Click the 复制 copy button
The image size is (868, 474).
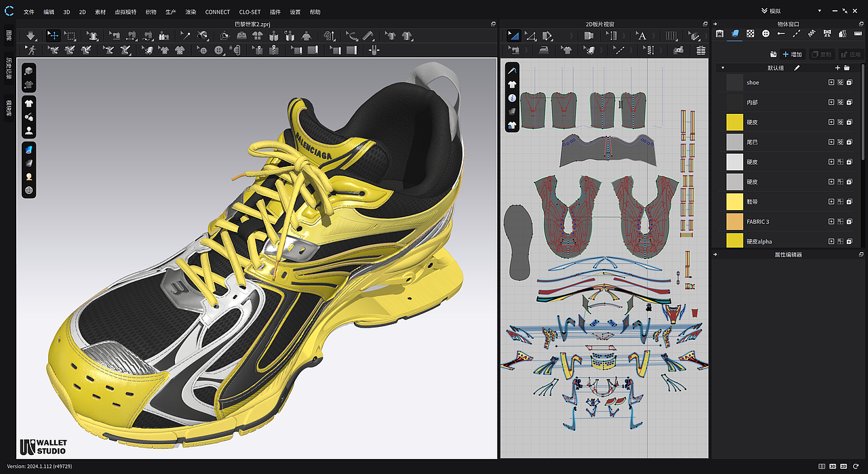pos(822,54)
